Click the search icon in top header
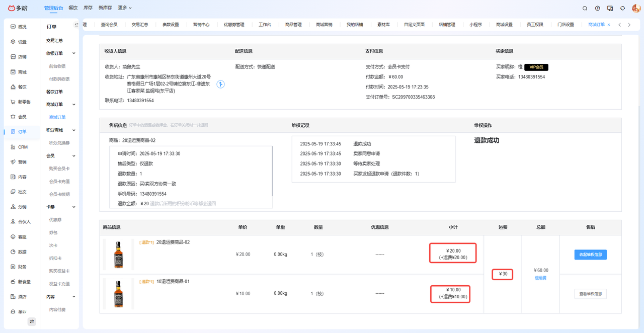644x333 pixels. coord(585,8)
